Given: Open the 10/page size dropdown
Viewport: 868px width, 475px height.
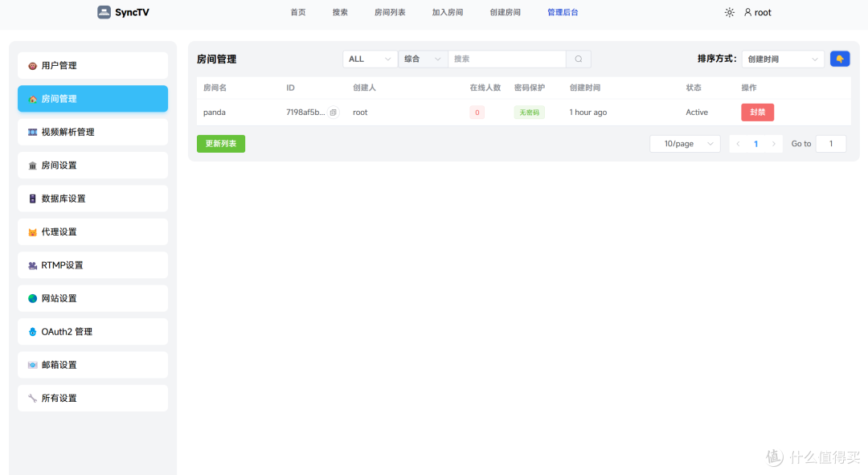Looking at the screenshot, I should [686, 144].
